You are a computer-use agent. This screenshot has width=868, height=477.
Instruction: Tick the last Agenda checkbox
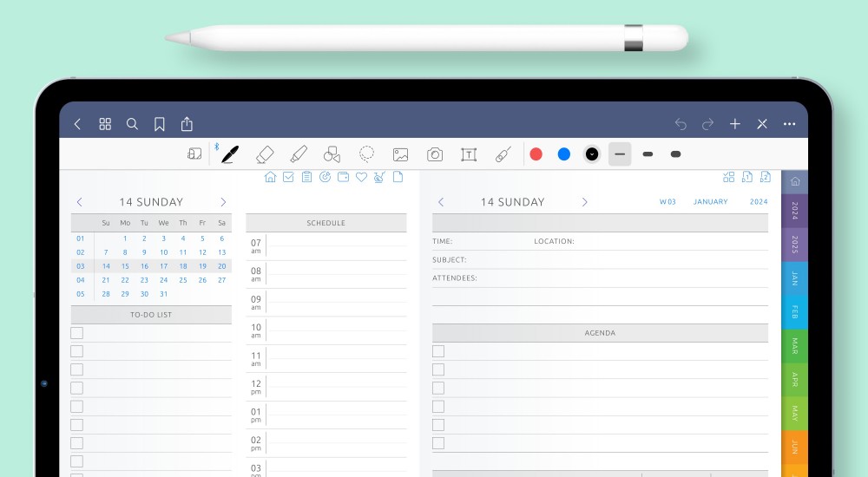pyautogui.click(x=438, y=443)
